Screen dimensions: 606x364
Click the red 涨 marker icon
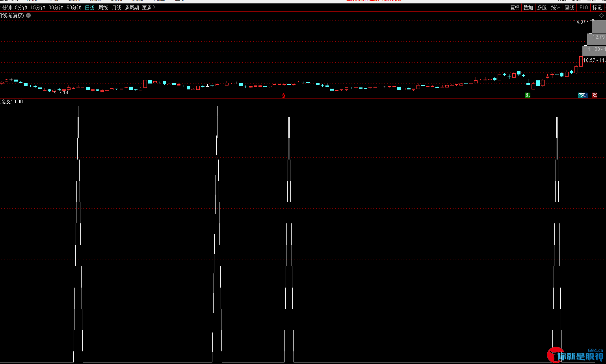click(x=595, y=95)
